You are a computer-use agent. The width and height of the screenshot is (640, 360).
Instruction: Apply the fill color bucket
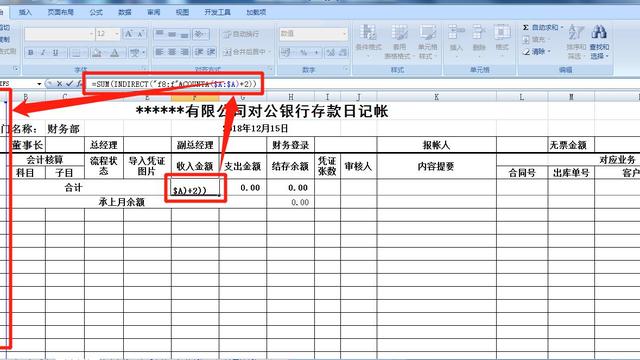pos(97,52)
